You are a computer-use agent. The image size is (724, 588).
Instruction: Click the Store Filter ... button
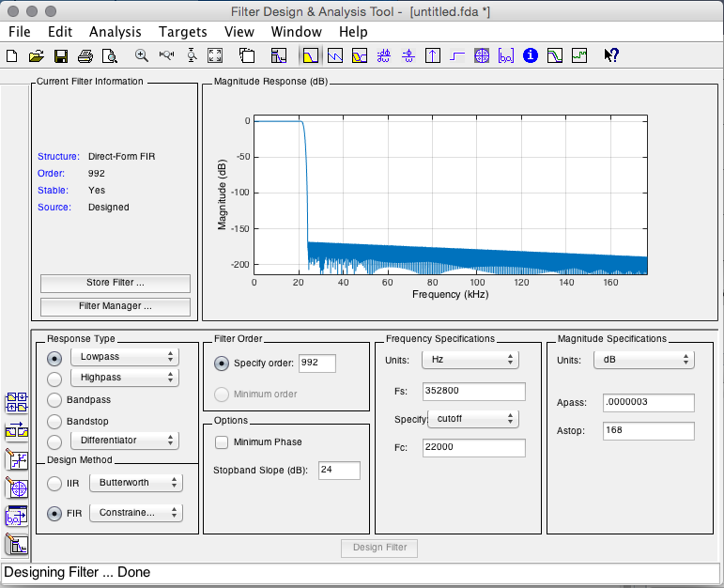point(116,283)
